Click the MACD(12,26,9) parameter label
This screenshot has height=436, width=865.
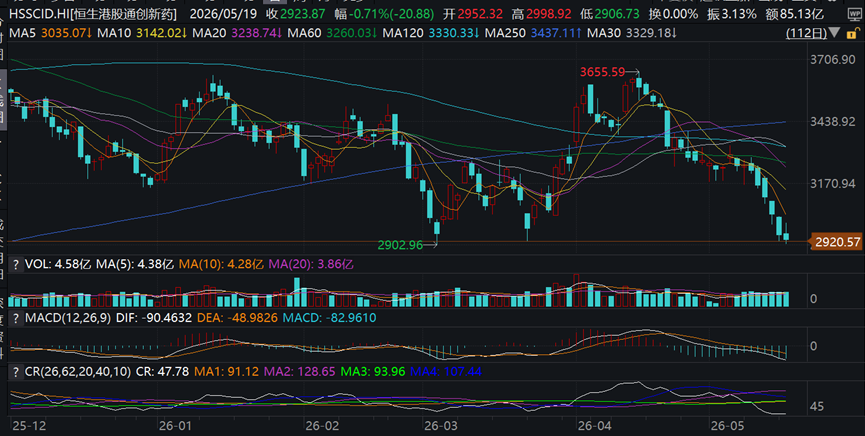tap(68, 318)
